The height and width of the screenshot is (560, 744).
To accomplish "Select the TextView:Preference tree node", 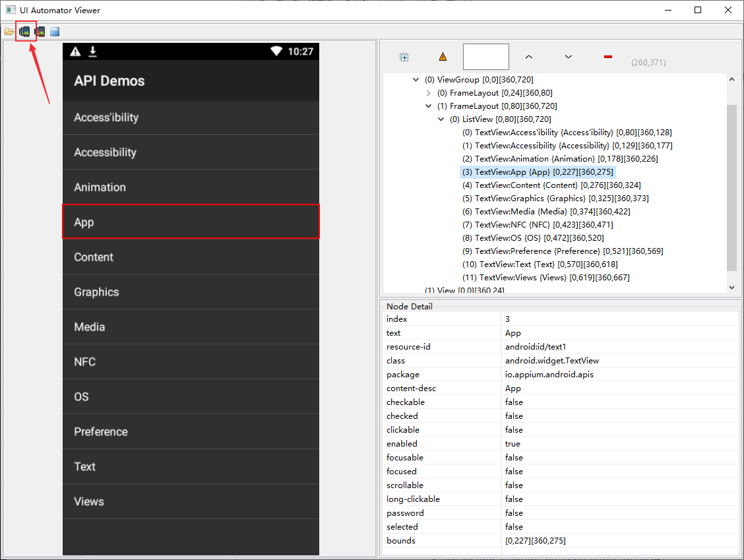I will 563,251.
